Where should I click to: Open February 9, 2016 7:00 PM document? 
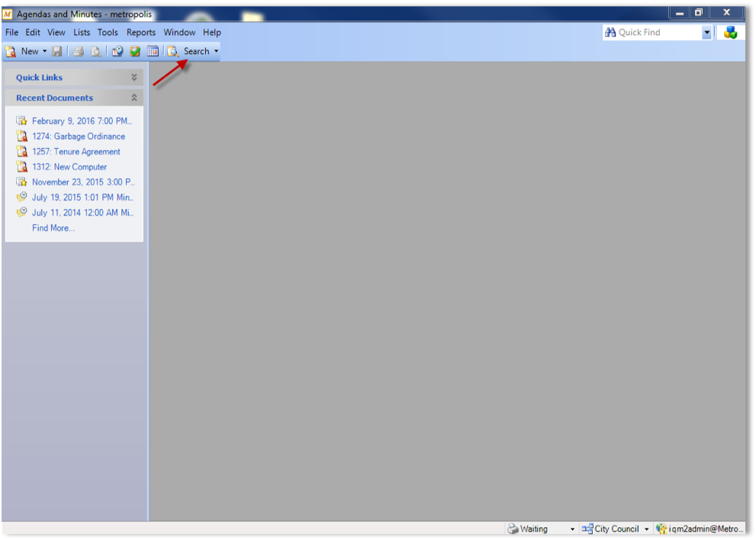82,121
